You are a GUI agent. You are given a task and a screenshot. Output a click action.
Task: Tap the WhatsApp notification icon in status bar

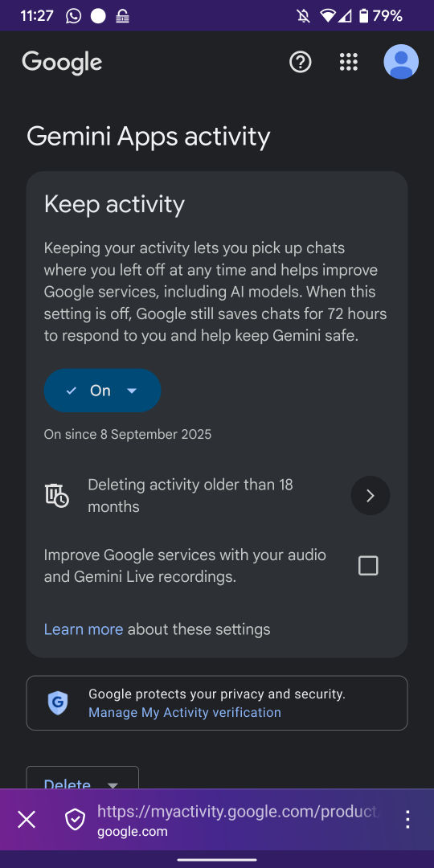(x=73, y=16)
